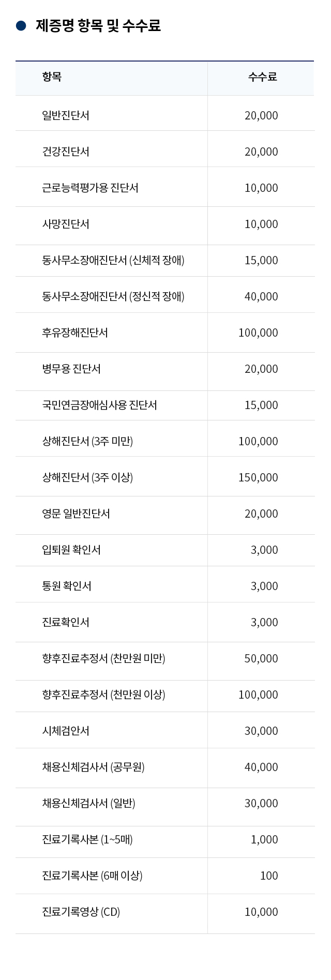Select the 영문 일반진단서 item
This screenshot has width=331, height=980.
[x=76, y=514]
